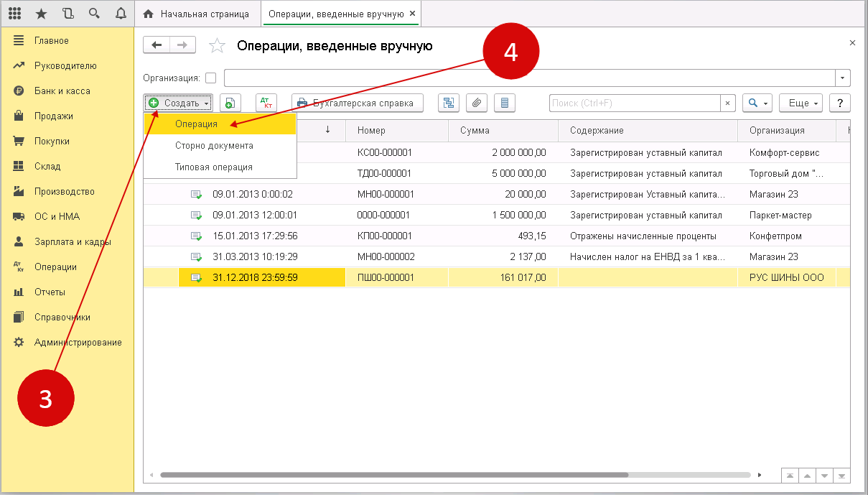868x495 pixels.
Task: Add page to favorites with star outline
Action: 216,46
